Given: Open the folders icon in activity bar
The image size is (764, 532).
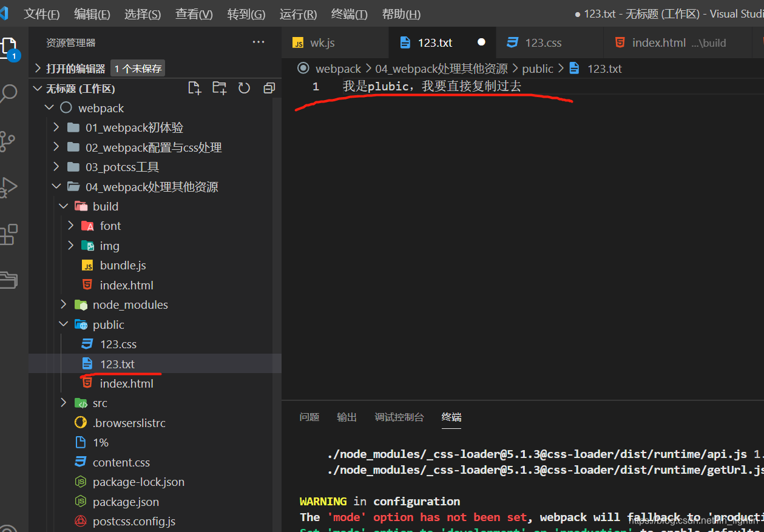Looking at the screenshot, I should click(x=8, y=280).
